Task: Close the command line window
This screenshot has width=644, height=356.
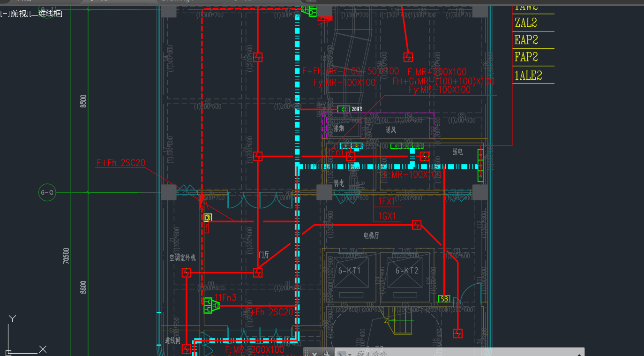Action: pos(315,354)
